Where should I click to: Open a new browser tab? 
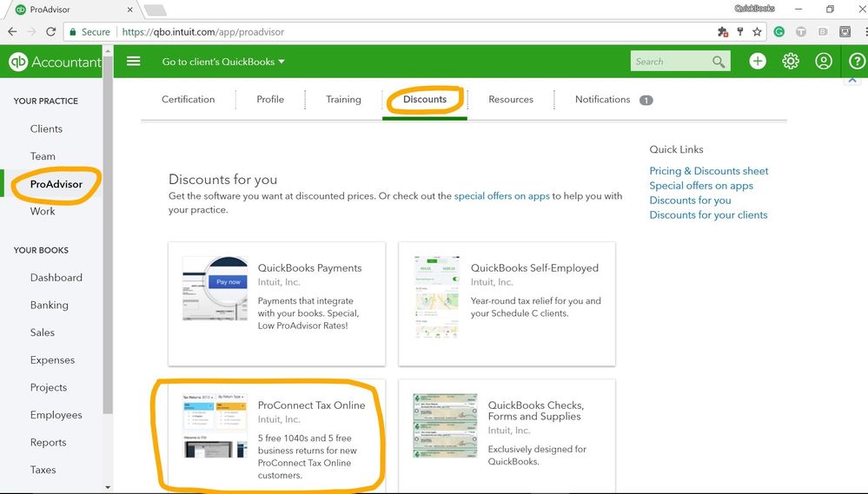click(155, 10)
